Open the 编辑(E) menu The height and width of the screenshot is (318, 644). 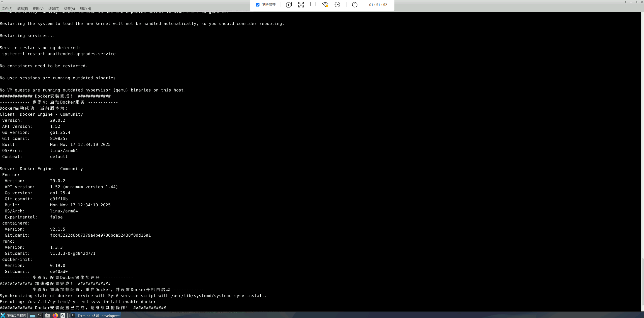tap(22, 9)
